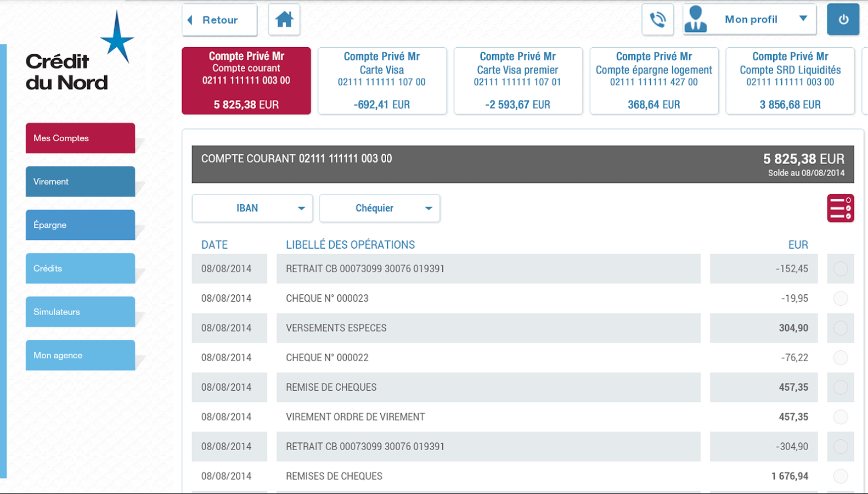Click the -152,45 amount cell
This screenshot has height=494, width=868.
point(764,269)
